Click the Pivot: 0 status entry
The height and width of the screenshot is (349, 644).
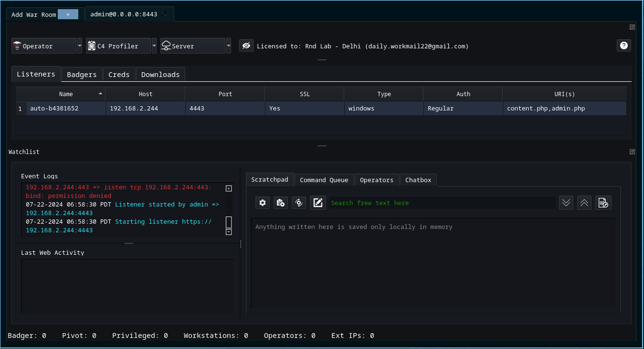click(79, 335)
